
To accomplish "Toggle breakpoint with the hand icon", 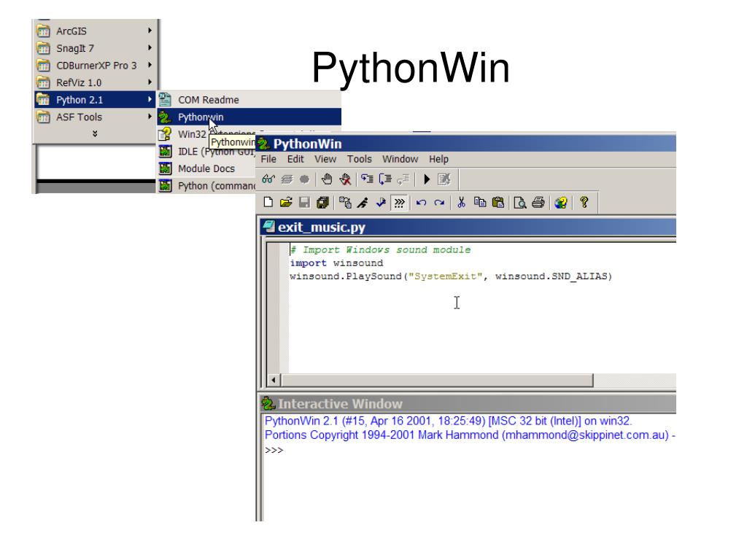I will tap(327, 179).
